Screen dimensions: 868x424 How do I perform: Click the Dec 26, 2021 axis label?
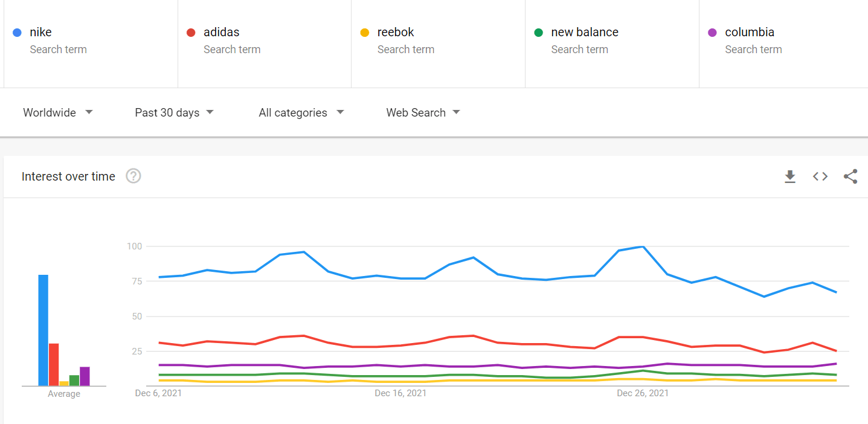pos(643,393)
